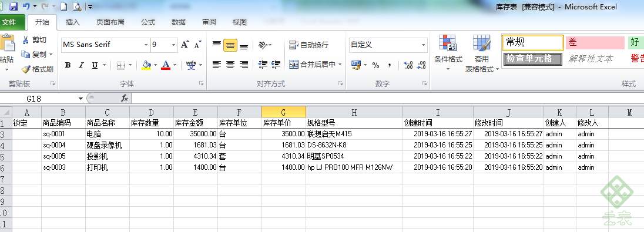Screen dimensions: 644x232
Task: Switch to the 公式 tab
Action: (x=148, y=22)
